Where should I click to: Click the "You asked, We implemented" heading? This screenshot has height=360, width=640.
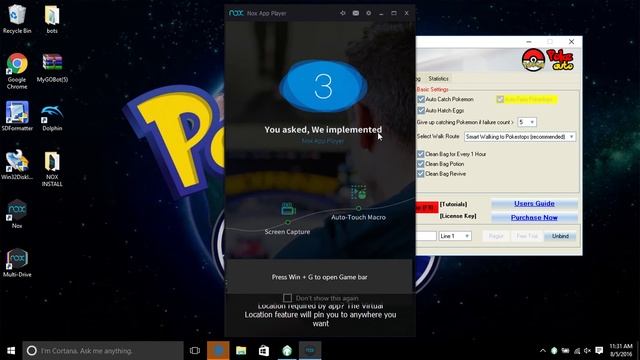(x=323, y=129)
